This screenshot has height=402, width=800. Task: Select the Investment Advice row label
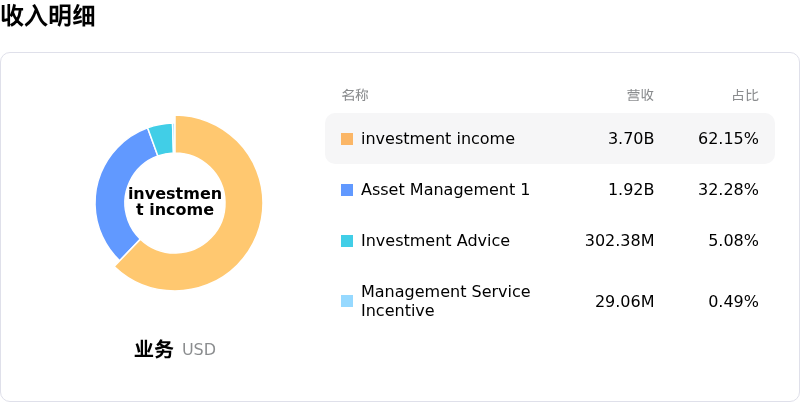pyautogui.click(x=435, y=241)
